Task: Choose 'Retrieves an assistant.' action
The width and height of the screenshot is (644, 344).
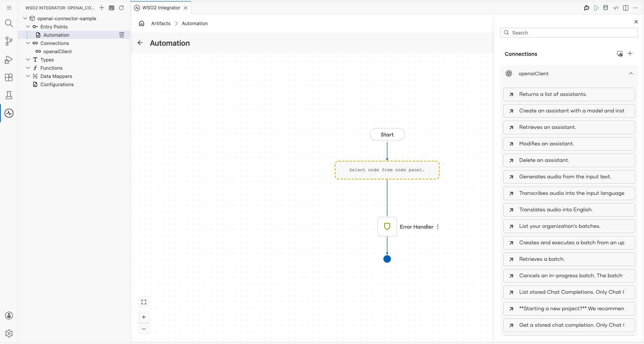Action: coord(569,127)
